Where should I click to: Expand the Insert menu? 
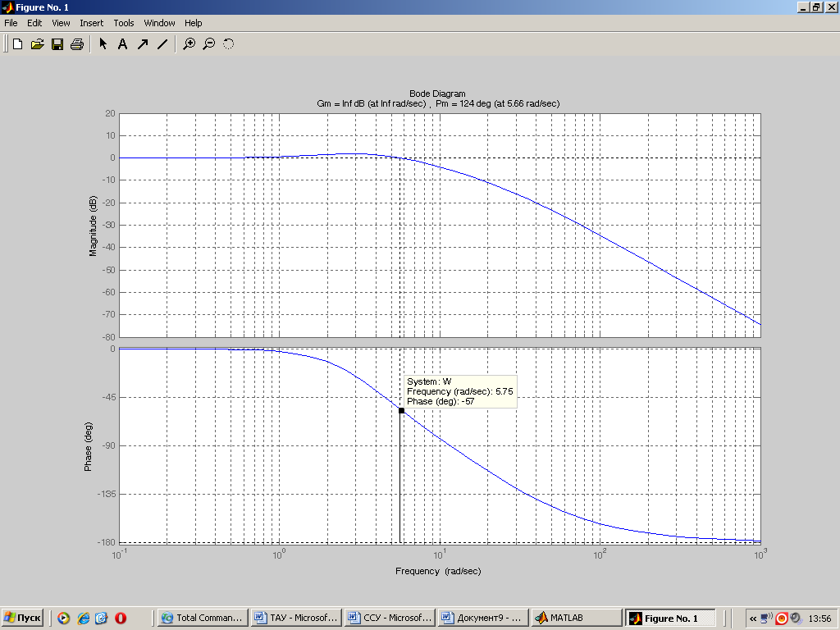[x=91, y=23]
